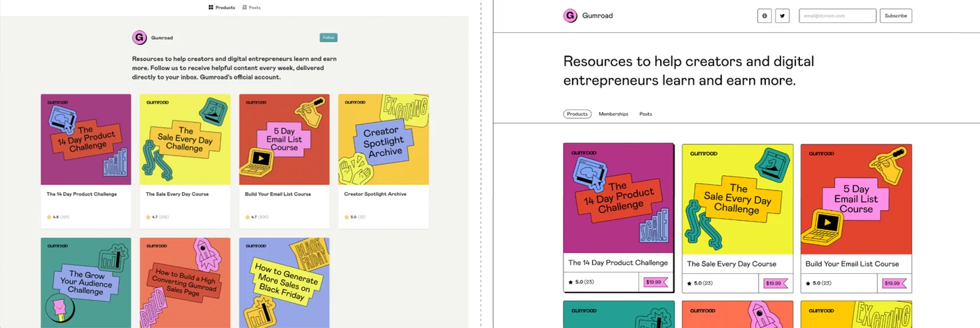This screenshot has width=980, height=328.
Task: Switch to Posts tab label in the gray page
Action: (x=255, y=8)
